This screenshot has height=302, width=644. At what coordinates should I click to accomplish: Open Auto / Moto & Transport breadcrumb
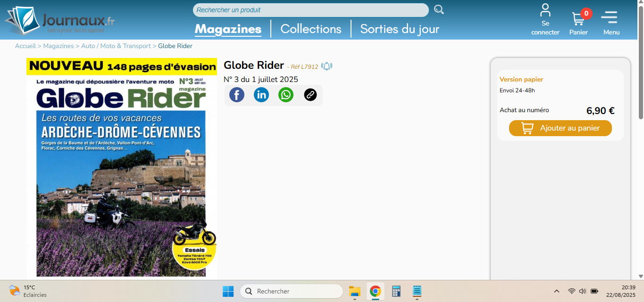click(x=116, y=46)
